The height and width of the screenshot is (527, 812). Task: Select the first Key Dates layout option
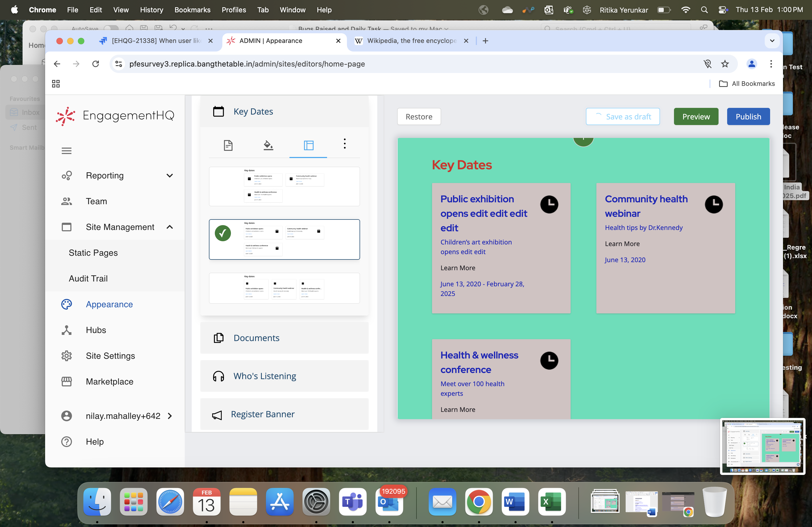(284, 186)
